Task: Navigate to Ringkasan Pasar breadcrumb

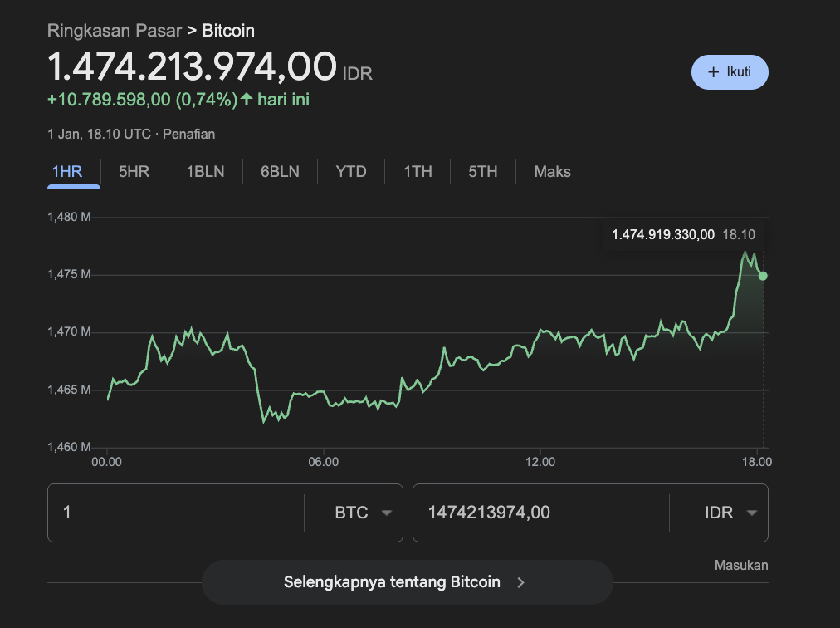Action: point(115,31)
